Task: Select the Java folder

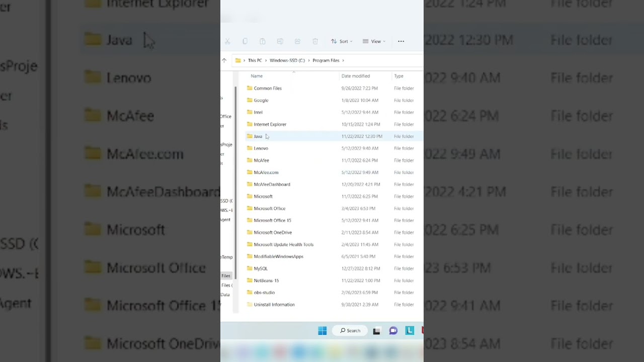Action: pos(258,136)
